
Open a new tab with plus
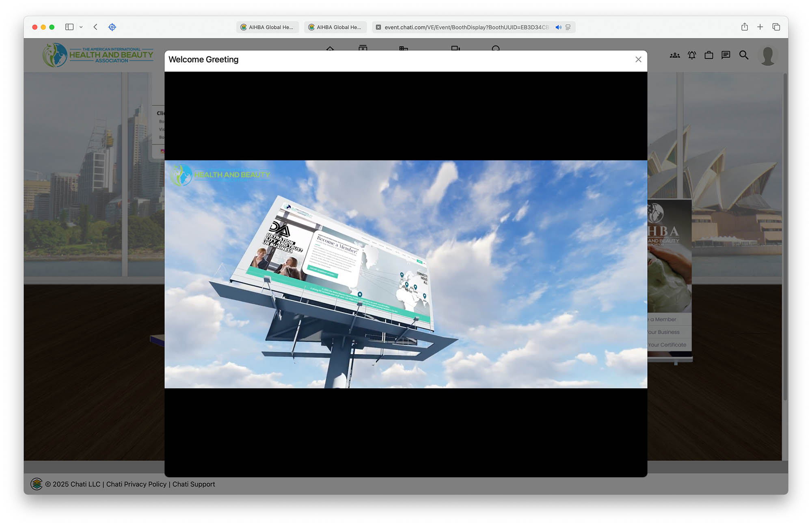pyautogui.click(x=760, y=27)
